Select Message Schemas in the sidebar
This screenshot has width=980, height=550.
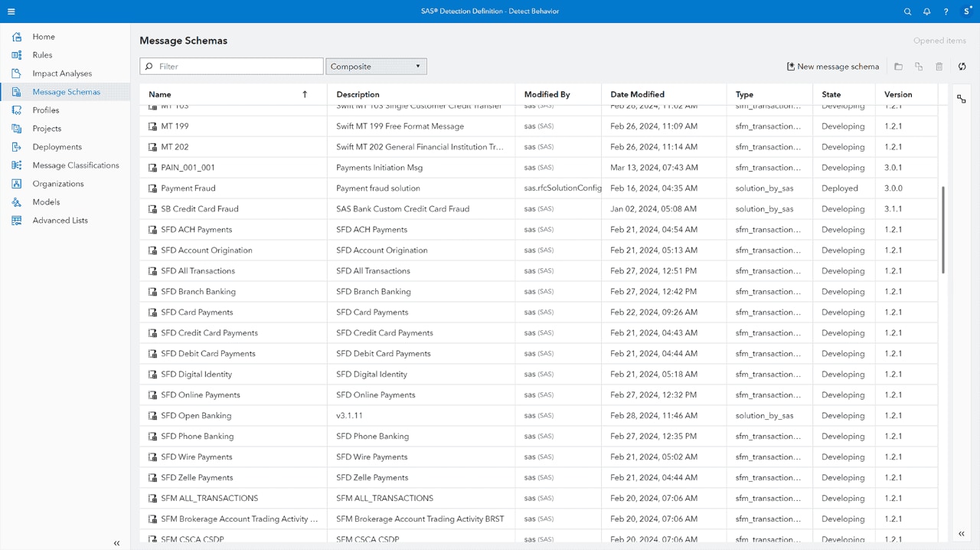pos(67,92)
